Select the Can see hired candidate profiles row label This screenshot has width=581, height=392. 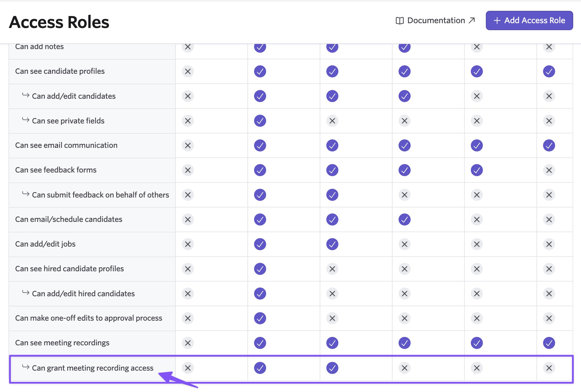[70, 269]
